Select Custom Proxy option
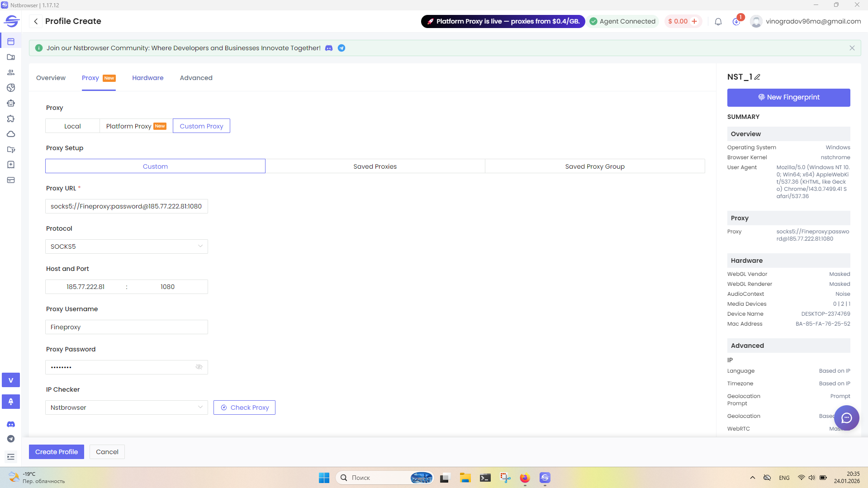Viewport: 868px width, 488px height. [x=201, y=126]
